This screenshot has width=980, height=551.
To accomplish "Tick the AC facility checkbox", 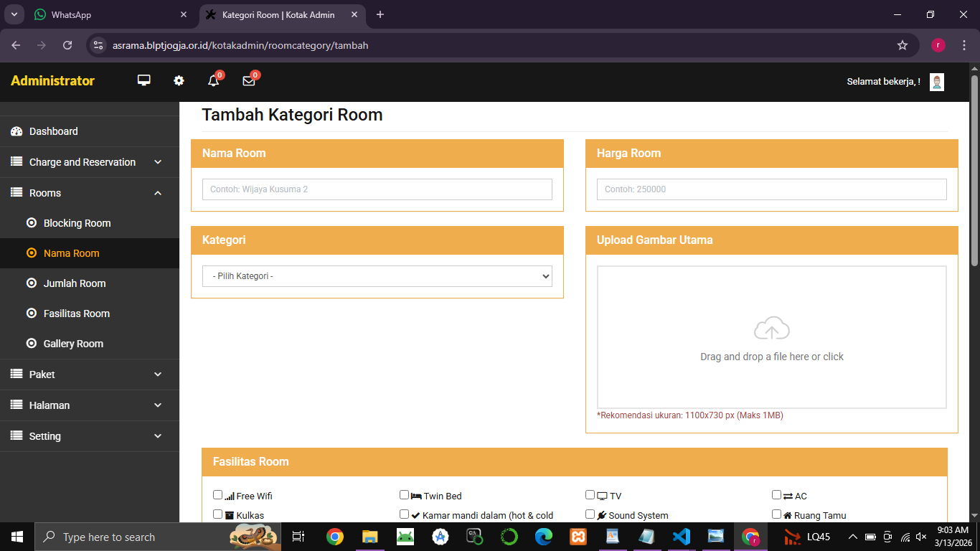I will pyautogui.click(x=776, y=495).
